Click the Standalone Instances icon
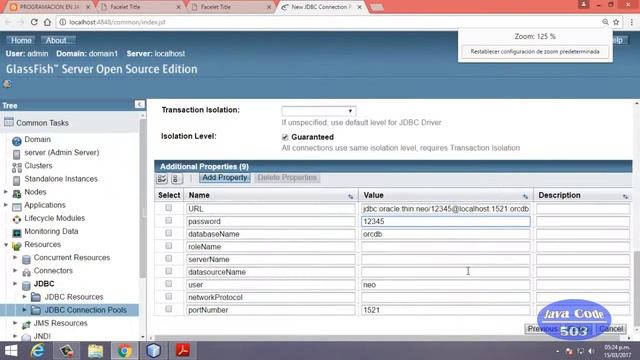Image resolution: width=640 pixels, height=360 pixels. [16, 180]
